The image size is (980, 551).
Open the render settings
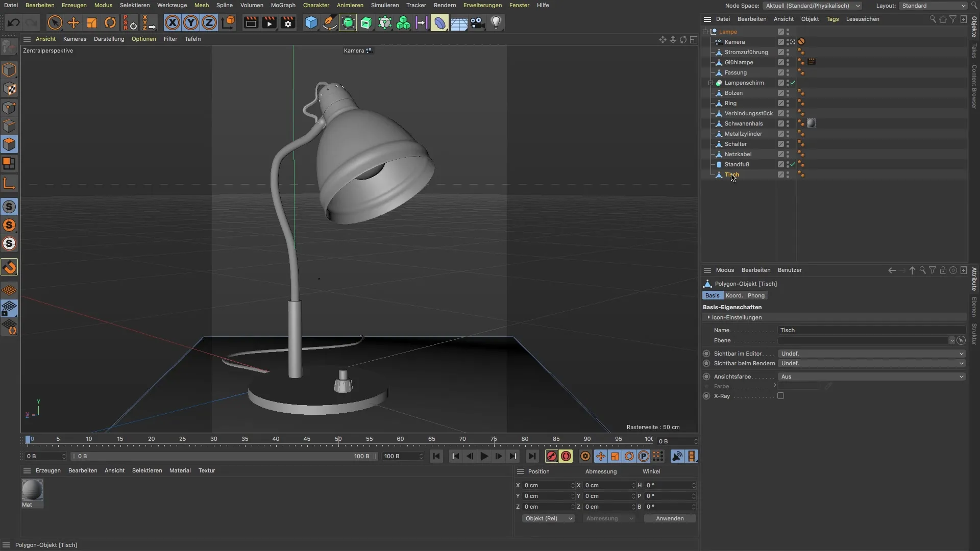pos(288,23)
